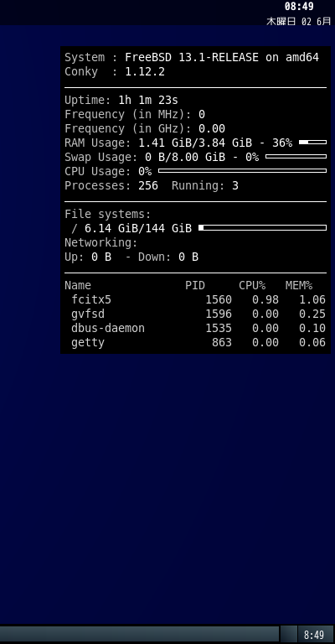The height and width of the screenshot is (644, 335).
Task: Click the Uptime value 1h 1m 23s
Action: point(148,101)
